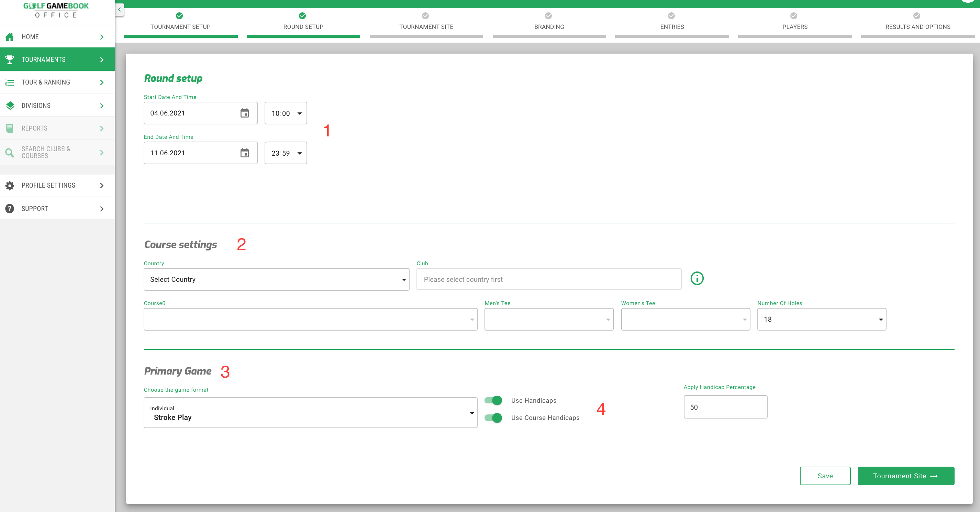Expand the Reports chevron
980x512 pixels.
[102, 129]
